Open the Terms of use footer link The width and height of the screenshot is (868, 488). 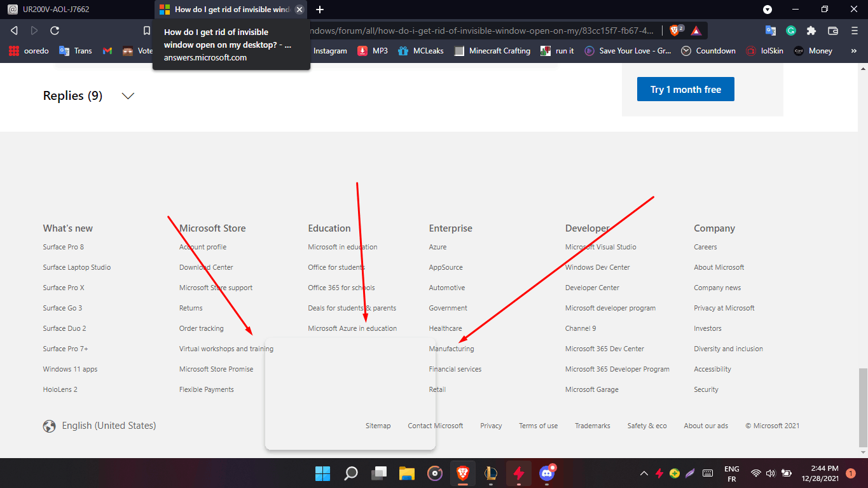(x=538, y=426)
